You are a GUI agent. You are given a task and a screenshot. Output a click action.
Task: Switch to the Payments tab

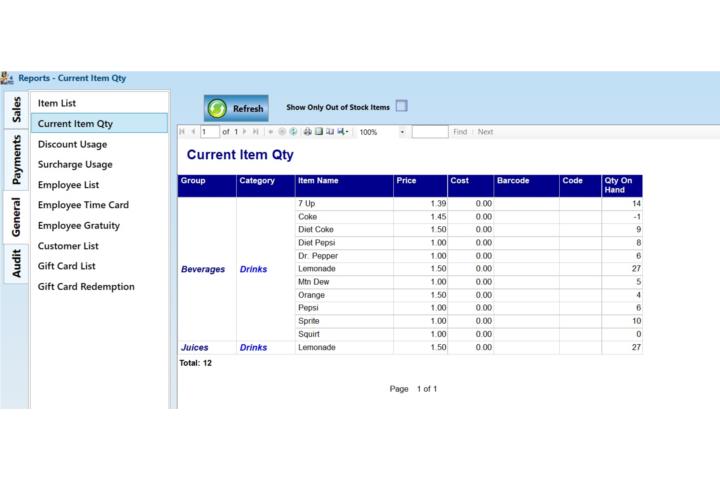[16, 159]
